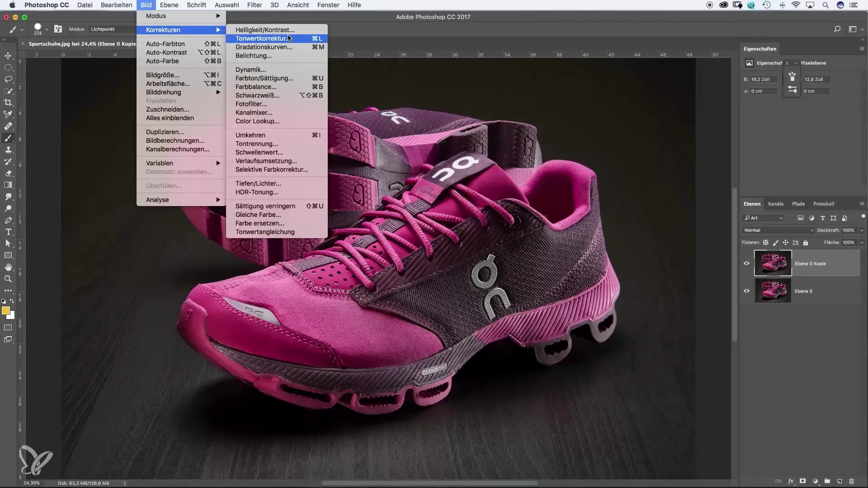
Task: Choose Helligkeit/Kontrast menu entry
Action: (x=277, y=30)
